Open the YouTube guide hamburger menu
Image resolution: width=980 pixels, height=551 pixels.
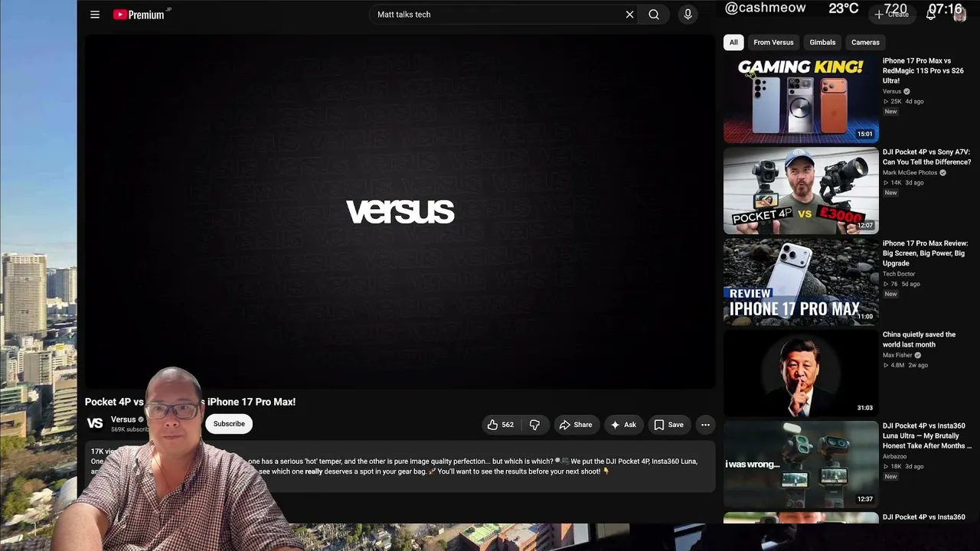coord(95,15)
